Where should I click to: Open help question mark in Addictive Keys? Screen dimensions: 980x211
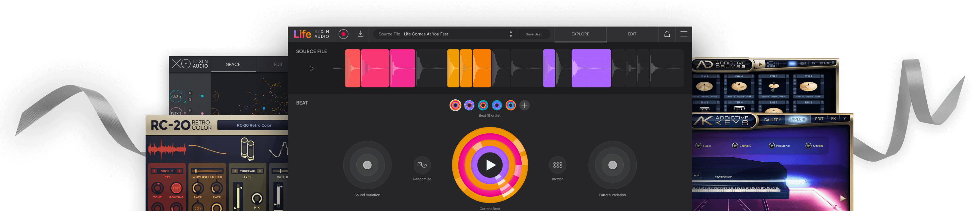[844, 119]
